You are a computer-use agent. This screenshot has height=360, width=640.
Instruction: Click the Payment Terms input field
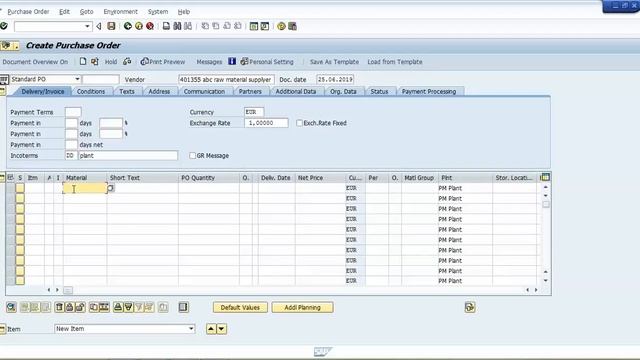[x=73, y=112]
